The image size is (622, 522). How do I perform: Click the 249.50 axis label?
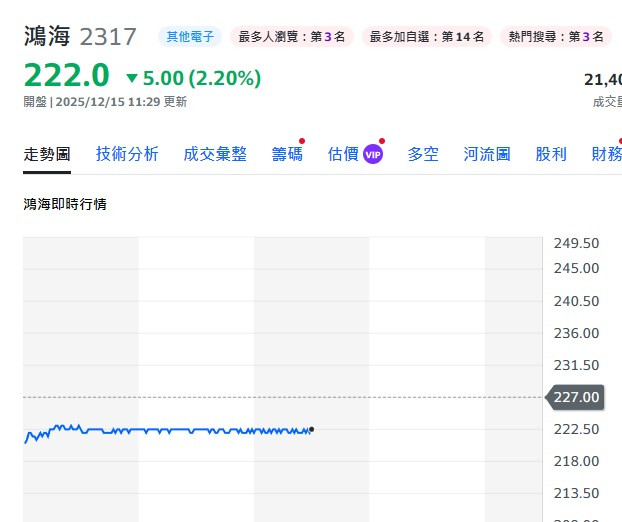tap(576, 243)
